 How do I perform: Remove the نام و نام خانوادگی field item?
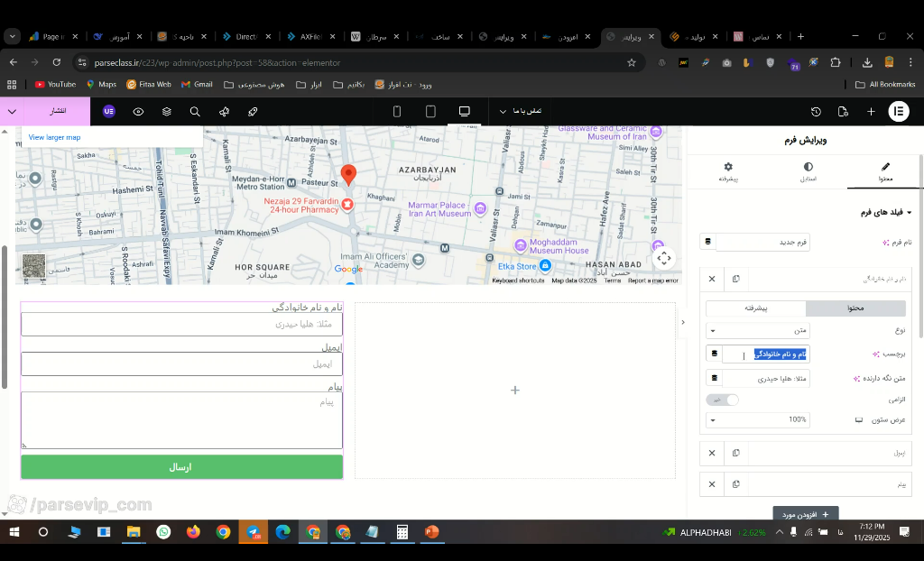(712, 279)
